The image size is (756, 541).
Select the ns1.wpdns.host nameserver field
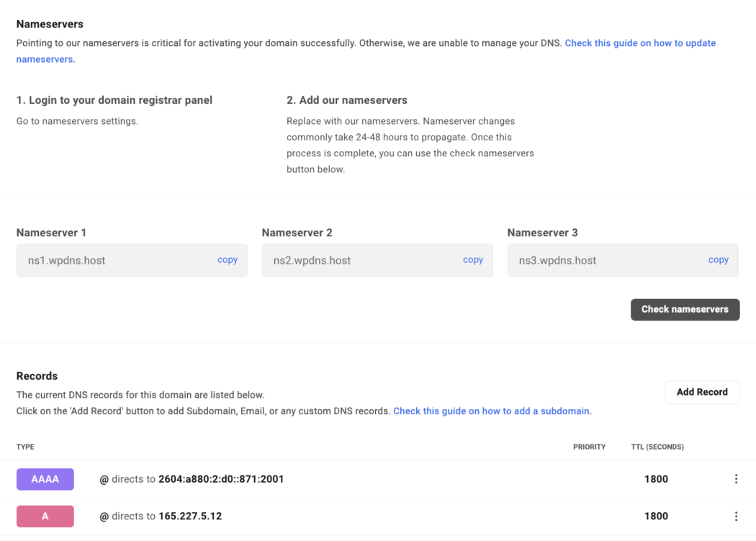point(132,260)
